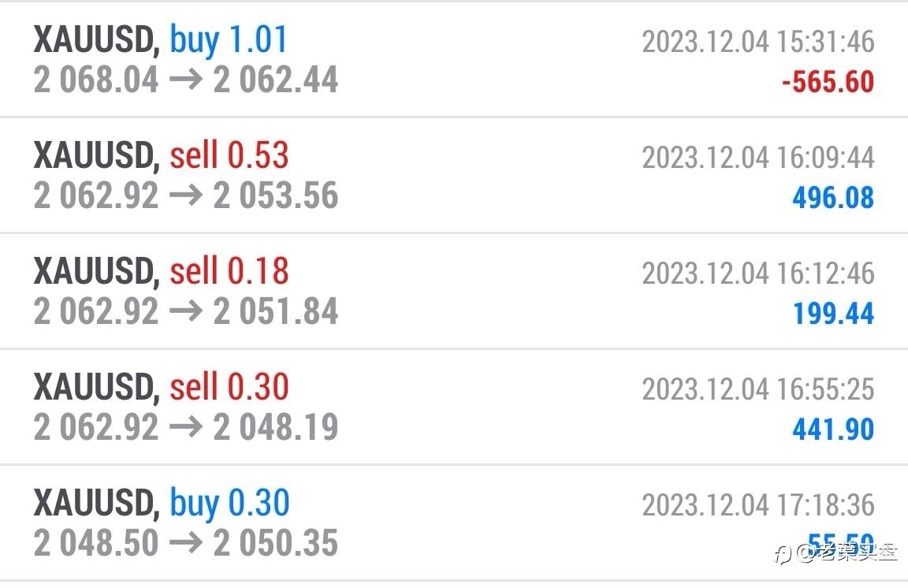908x588 pixels.
Task: Select the 16:12:46 timestamp
Action: 757,274
